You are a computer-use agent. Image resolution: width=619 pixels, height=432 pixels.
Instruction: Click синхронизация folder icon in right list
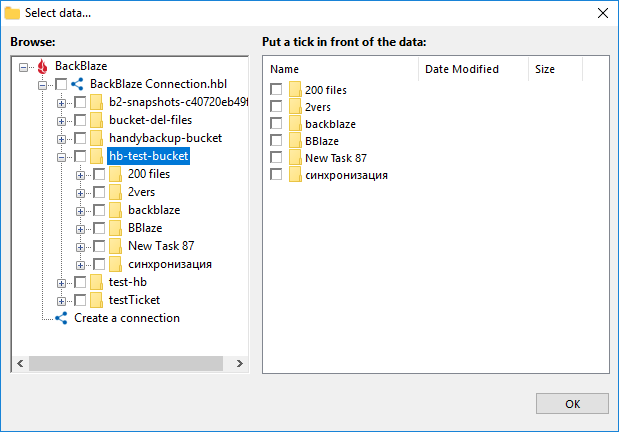tap(295, 175)
